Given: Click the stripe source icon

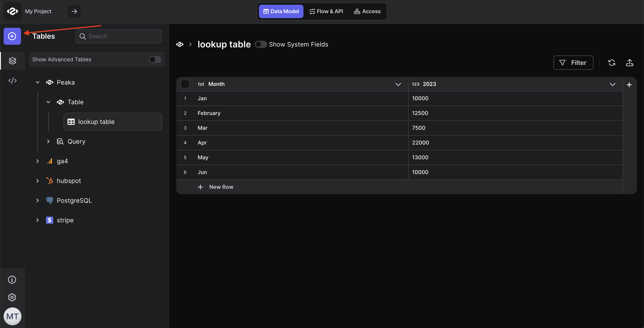Looking at the screenshot, I should (x=49, y=220).
